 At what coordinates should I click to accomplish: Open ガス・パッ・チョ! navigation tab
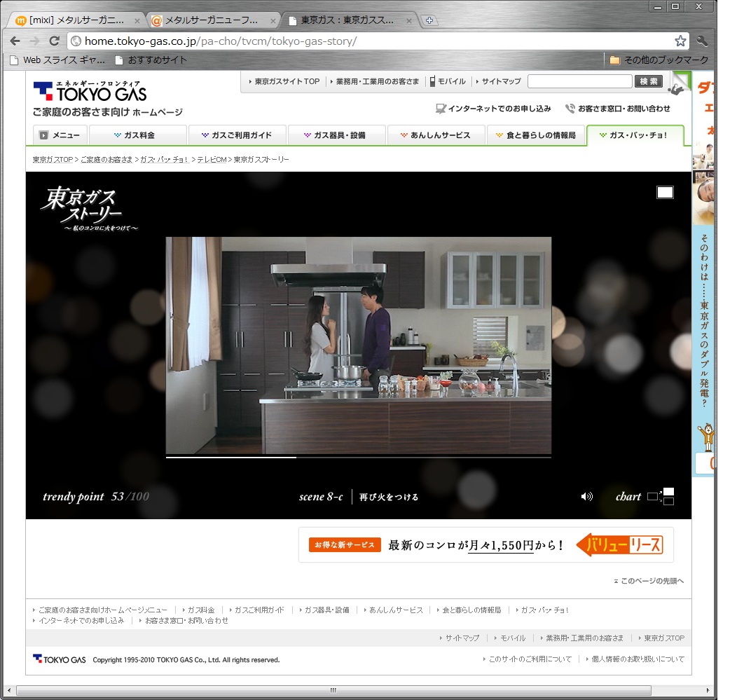(635, 135)
